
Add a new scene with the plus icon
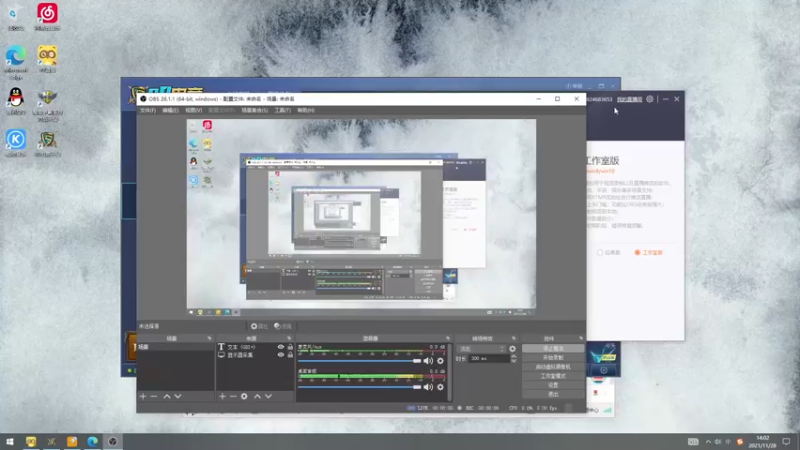pos(143,396)
